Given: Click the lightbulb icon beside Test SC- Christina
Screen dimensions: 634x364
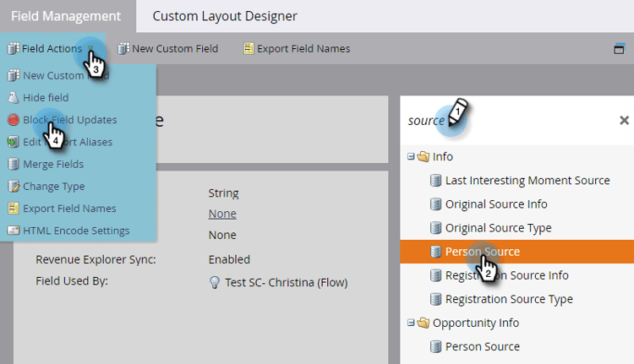Looking at the screenshot, I should pyautogui.click(x=215, y=283).
